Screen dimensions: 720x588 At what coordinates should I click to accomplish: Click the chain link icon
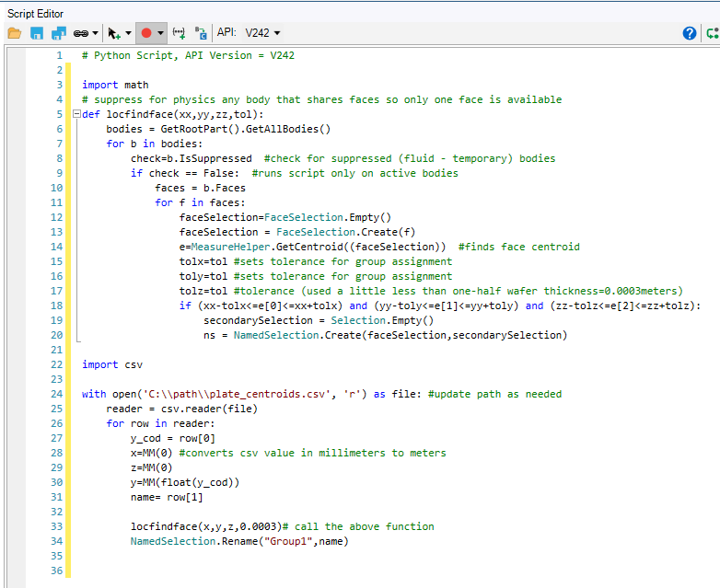click(79, 33)
